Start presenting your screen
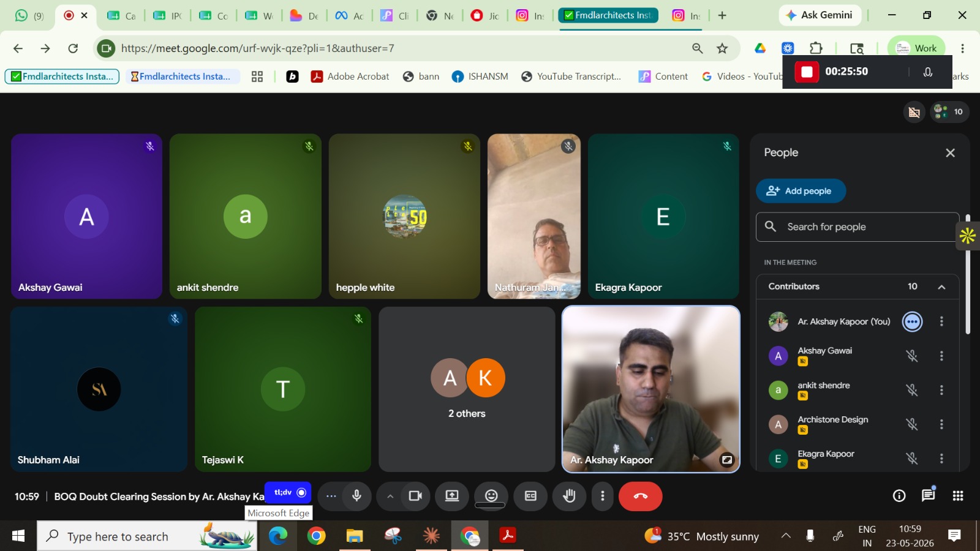Viewport: 980px width, 551px height. click(452, 496)
